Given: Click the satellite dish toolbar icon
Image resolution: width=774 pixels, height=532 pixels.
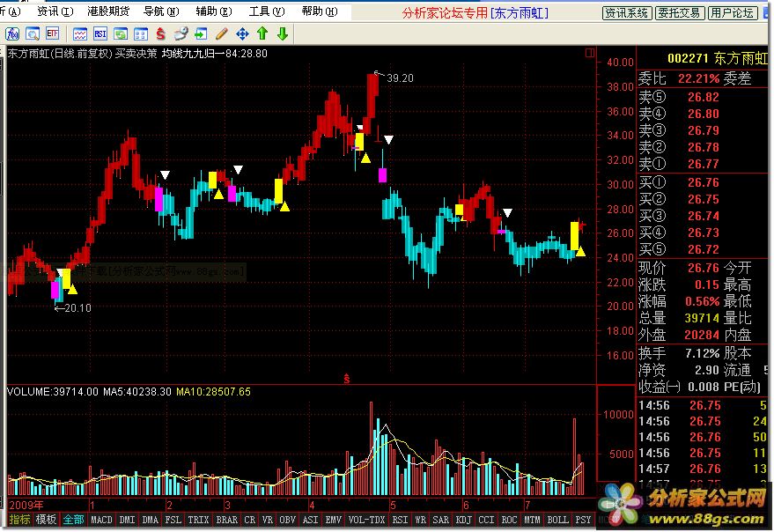Looking at the screenshot, I should 181,33.
